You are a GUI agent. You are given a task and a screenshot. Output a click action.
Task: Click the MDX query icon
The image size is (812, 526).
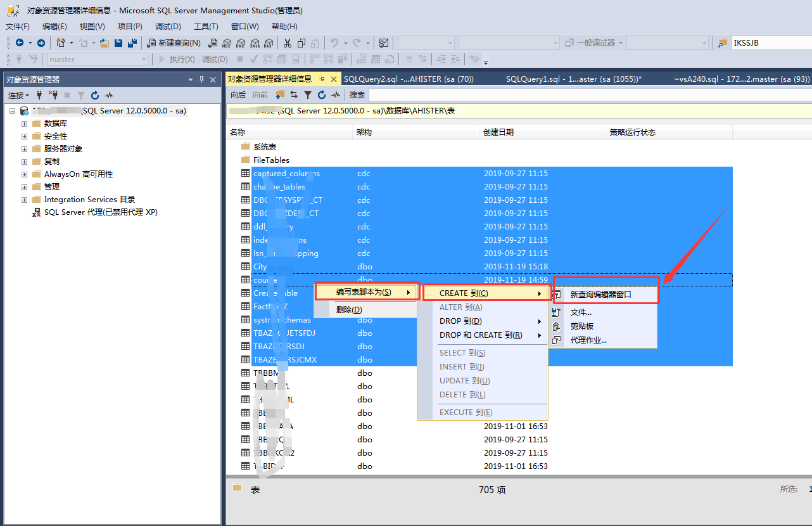(227, 43)
